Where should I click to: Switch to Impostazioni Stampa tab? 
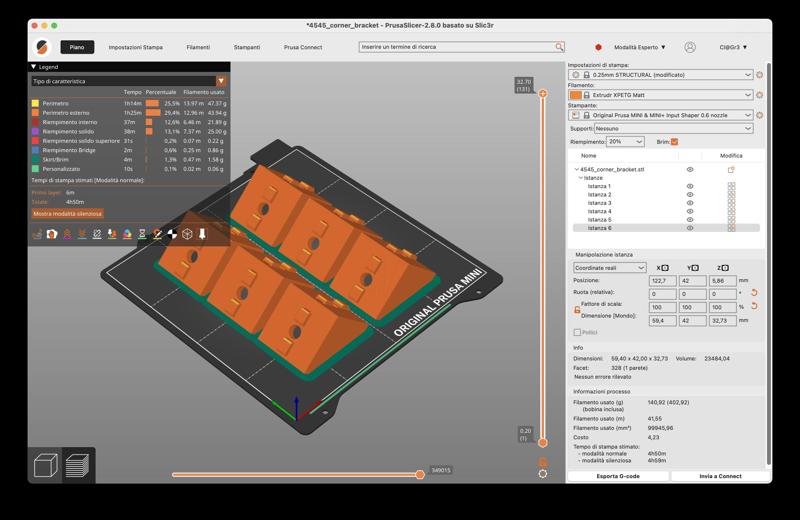coord(135,47)
